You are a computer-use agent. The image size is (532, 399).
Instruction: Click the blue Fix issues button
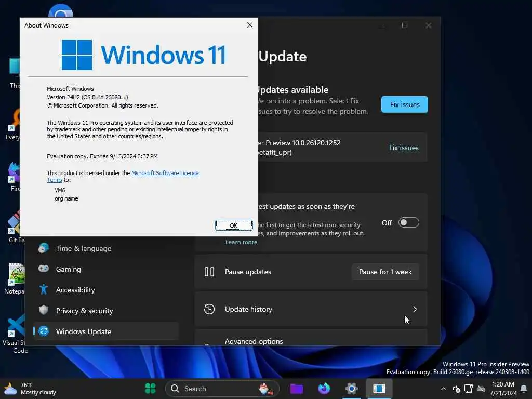click(x=404, y=104)
